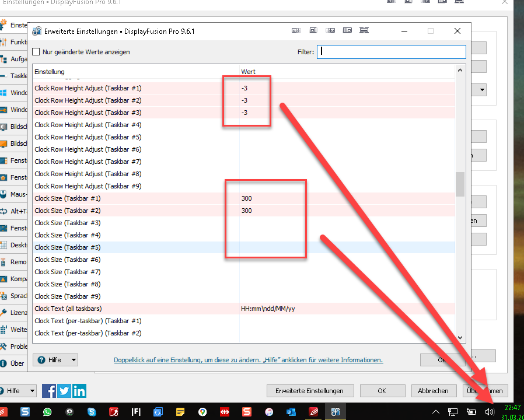Click the 'Doppelklick auf eine Einstellung' help link
Viewport: 524px width, 420px height.
[248, 360]
